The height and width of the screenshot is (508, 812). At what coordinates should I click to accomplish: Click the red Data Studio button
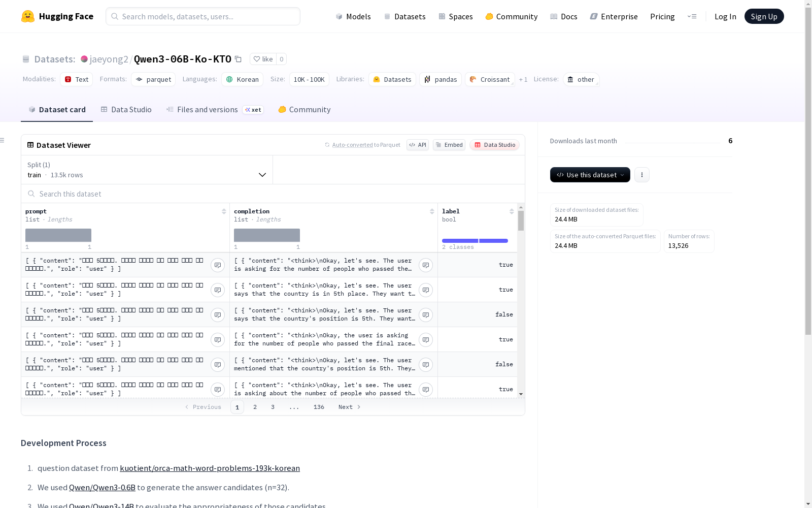(x=494, y=145)
